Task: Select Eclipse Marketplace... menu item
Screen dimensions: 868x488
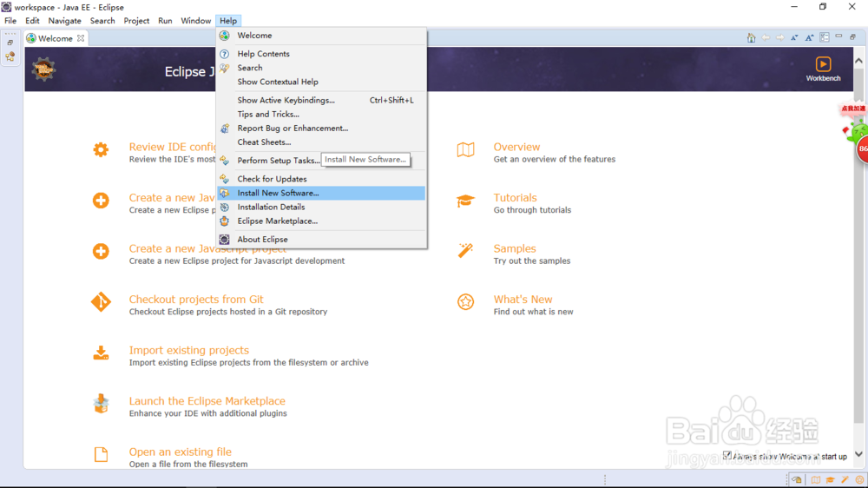Action: tap(322, 221)
